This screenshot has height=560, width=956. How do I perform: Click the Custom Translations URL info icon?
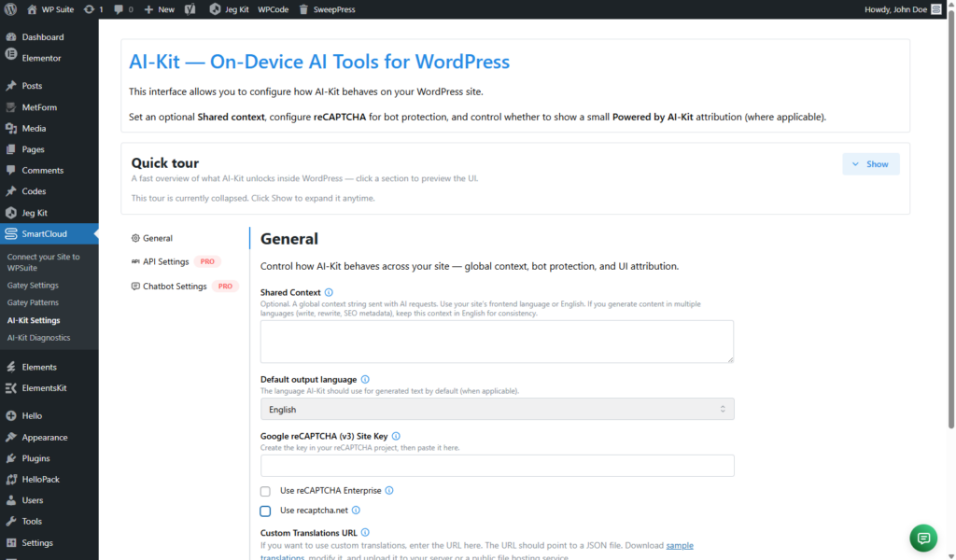click(365, 533)
